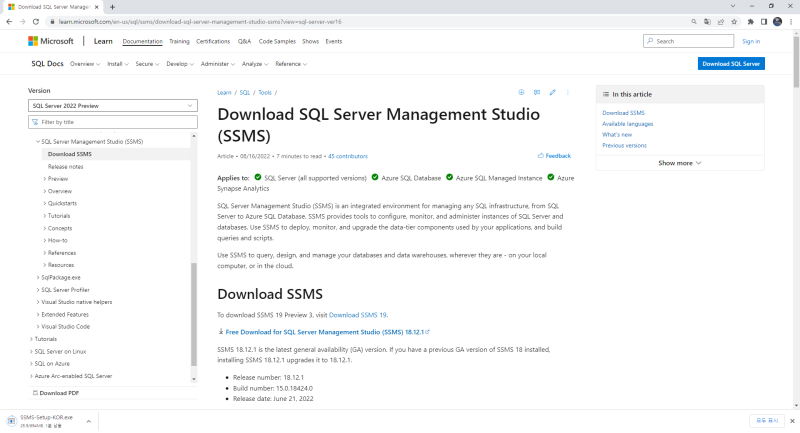The height and width of the screenshot is (433, 800).
Task: Click the Filter by title field
Action: [x=113, y=122]
